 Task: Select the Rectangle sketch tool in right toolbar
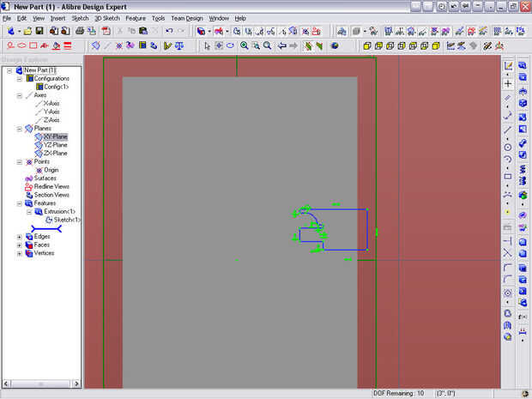click(x=508, y=177)
